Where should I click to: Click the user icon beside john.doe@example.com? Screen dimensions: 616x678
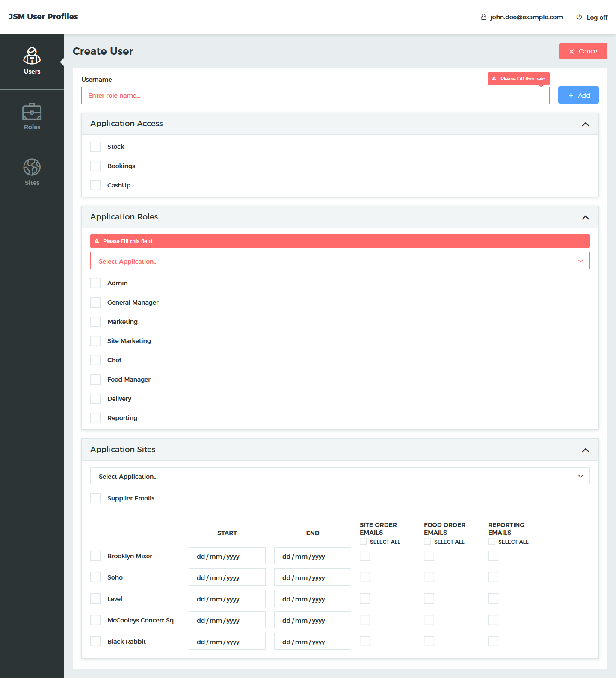coord(483,17)
